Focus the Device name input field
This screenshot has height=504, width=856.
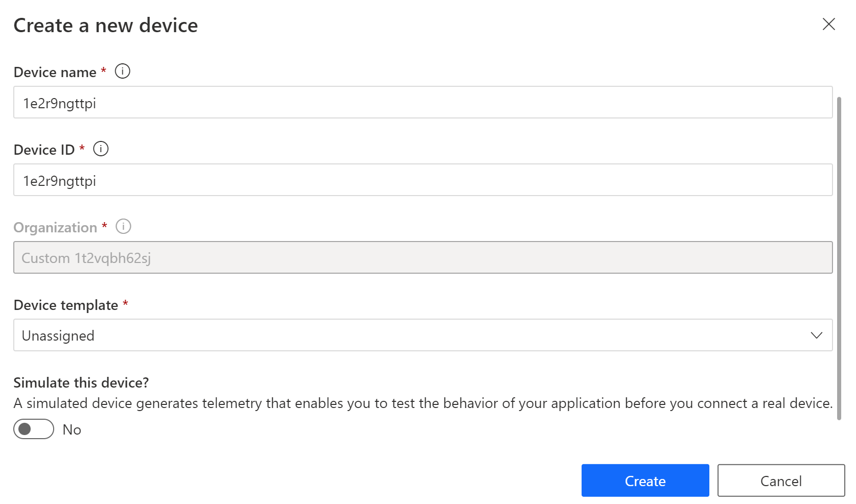coord(423,102)
